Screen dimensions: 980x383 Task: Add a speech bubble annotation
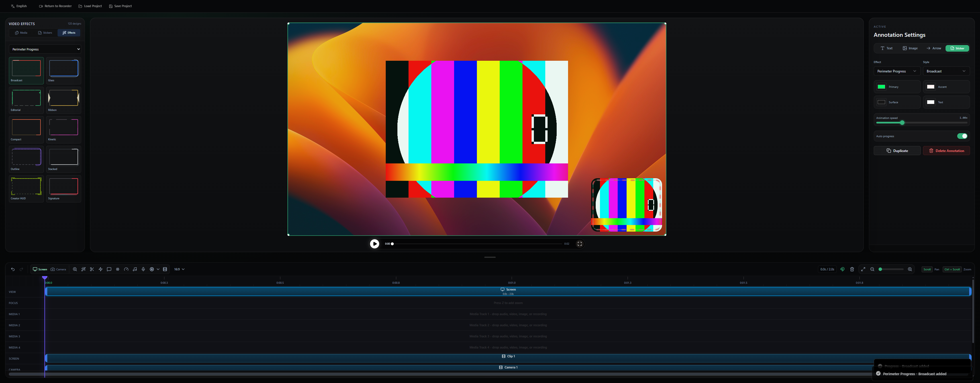pyautogui.click(x=109, y=269)
